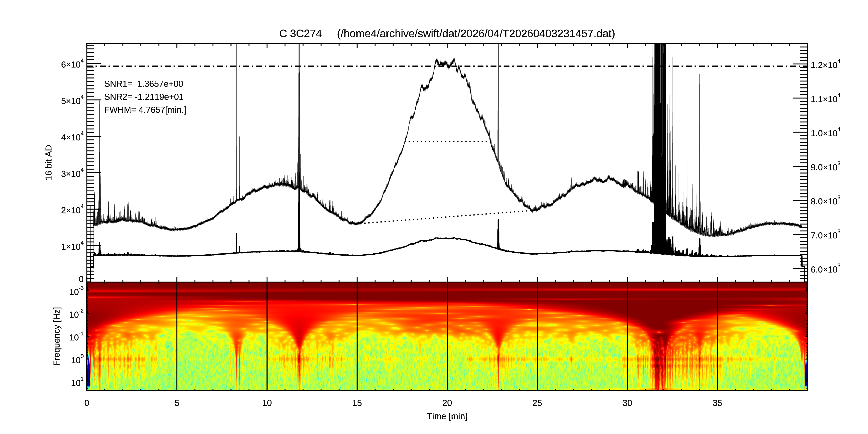Click the SNR2= -1.2119e+01 annotation
The image size is (868, 434).
point(144,97)
